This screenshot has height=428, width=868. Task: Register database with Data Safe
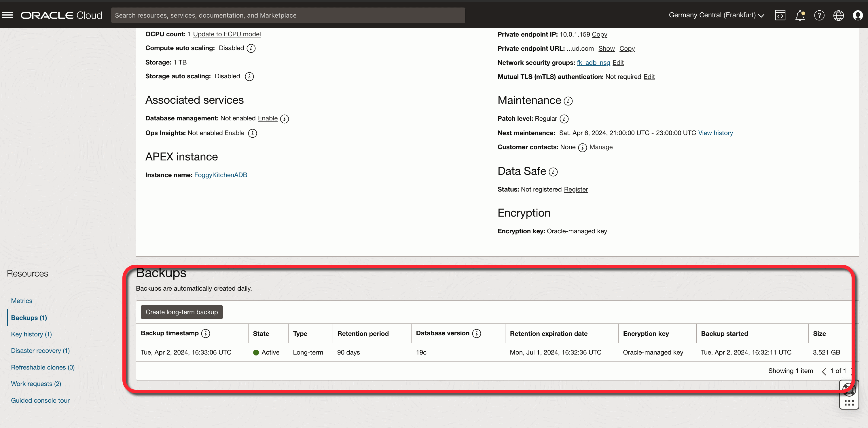point(576,190)
